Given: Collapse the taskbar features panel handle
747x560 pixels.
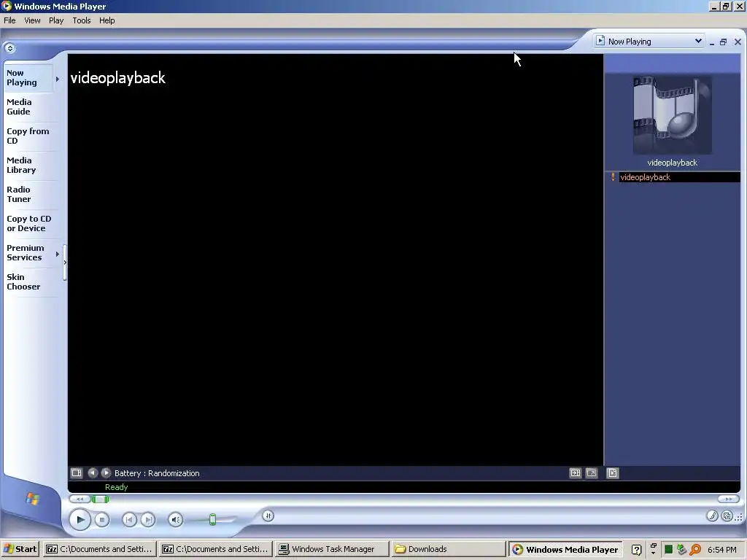Looking at the screenshot, I should [65, 262].
